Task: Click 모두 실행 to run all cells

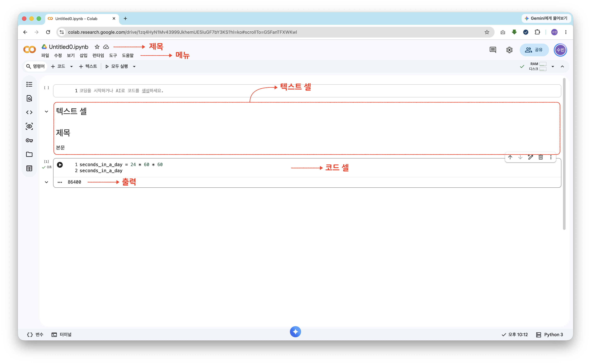Action: [x=117, y=66]
